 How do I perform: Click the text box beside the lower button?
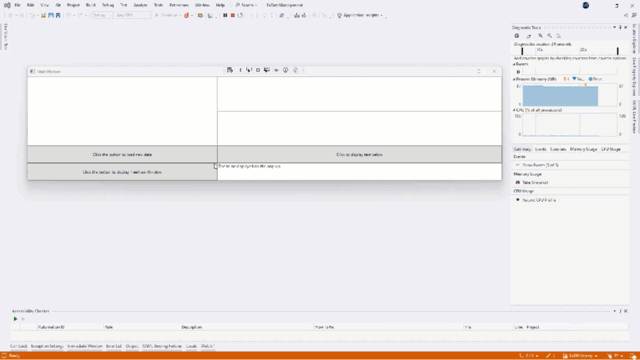tap(360, 172)
